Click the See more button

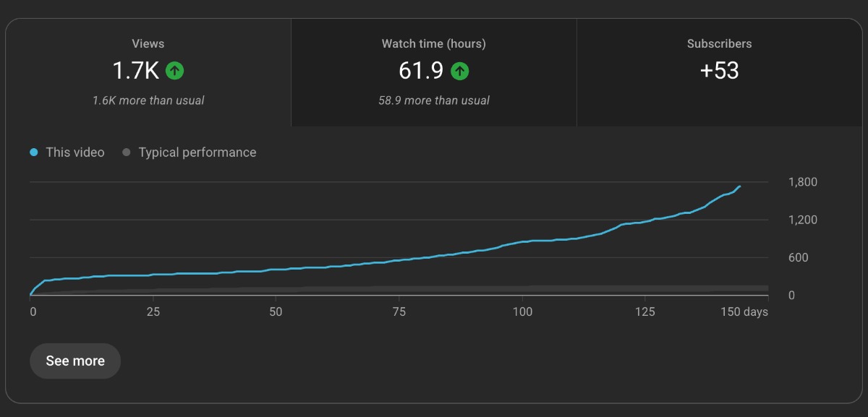[x=75, y=361]
